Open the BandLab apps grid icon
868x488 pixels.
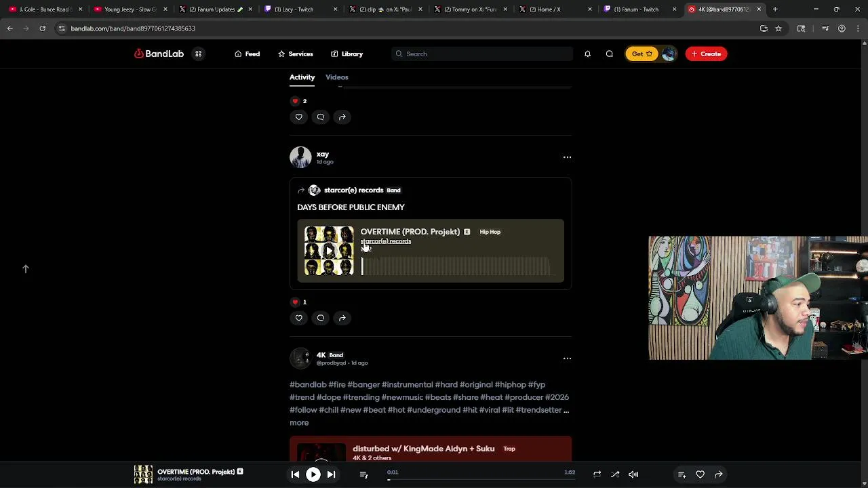pos(198,54)
